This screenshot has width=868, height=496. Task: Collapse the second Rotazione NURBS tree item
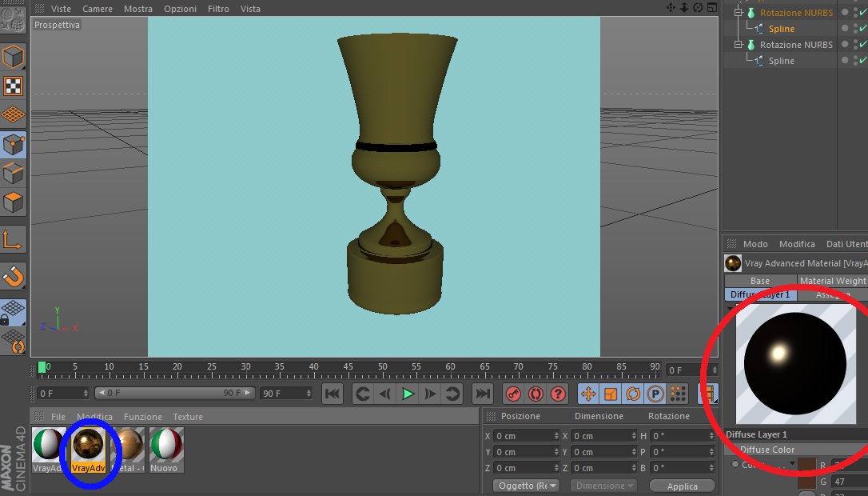[x=739, y=45]
